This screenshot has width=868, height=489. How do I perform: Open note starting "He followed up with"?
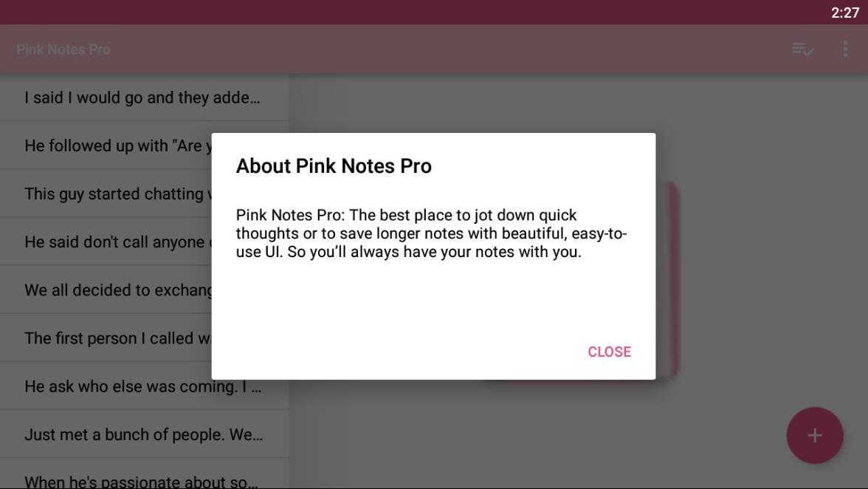coord(106,146)
